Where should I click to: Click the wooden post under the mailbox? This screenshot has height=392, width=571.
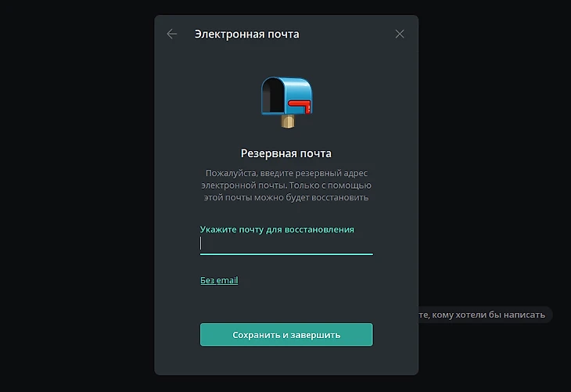click(287, 121)
